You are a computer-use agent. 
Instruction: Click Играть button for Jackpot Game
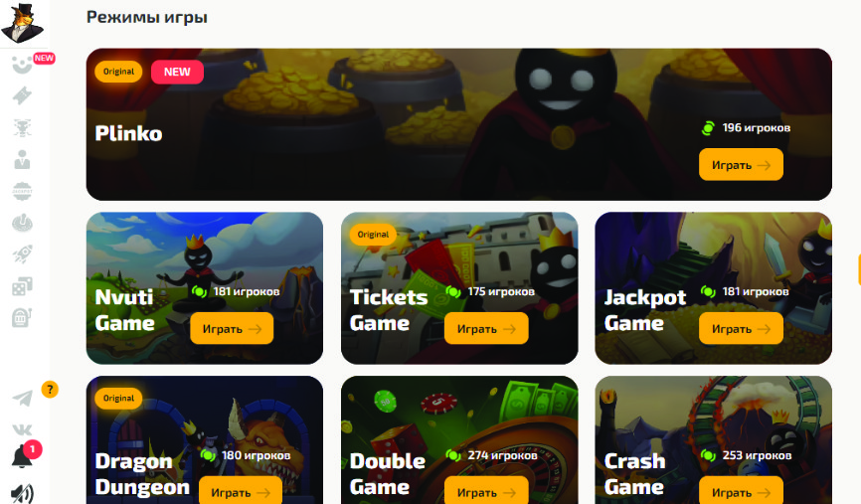coord(741,328)
